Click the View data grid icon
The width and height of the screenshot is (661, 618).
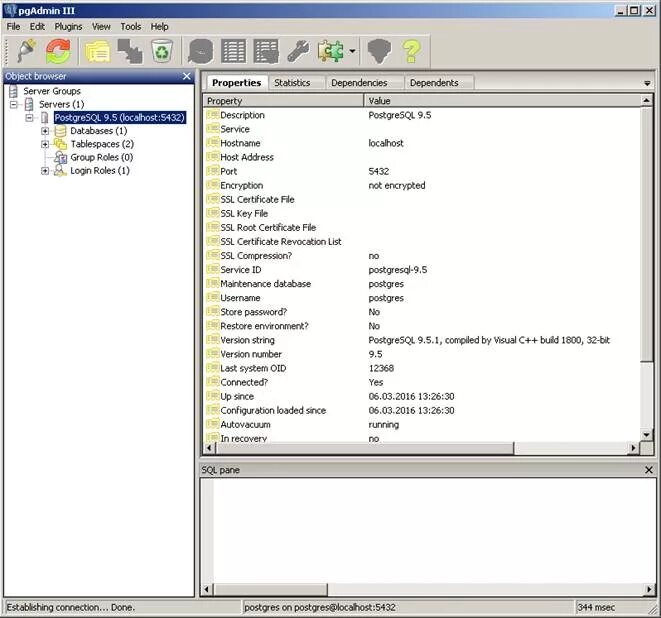tap(234, 51)
